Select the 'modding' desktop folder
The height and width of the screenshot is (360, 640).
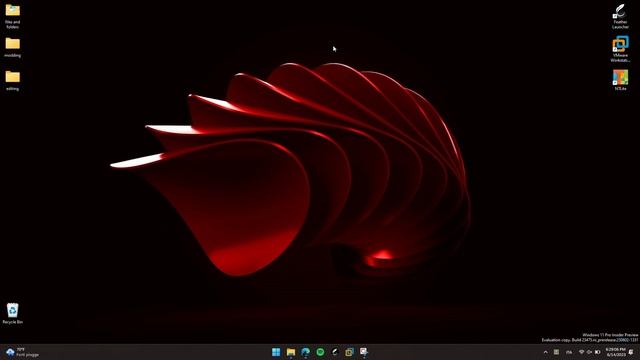click(13, 47)
